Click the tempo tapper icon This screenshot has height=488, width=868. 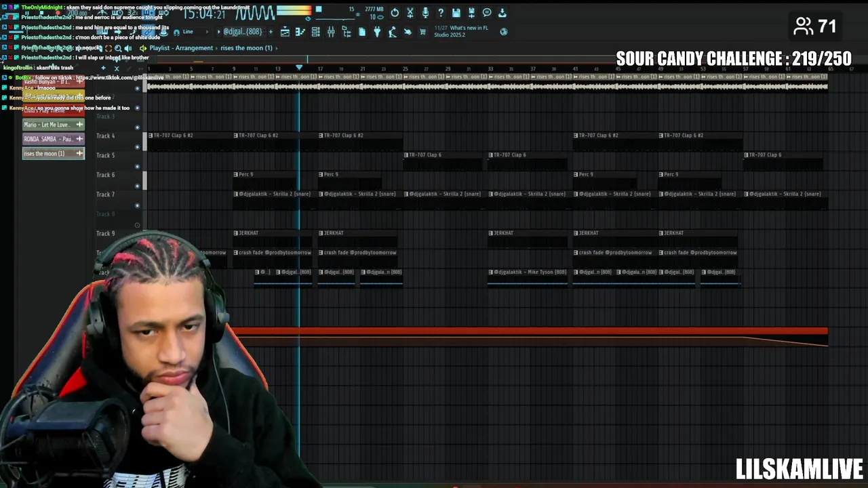point(392,32)
